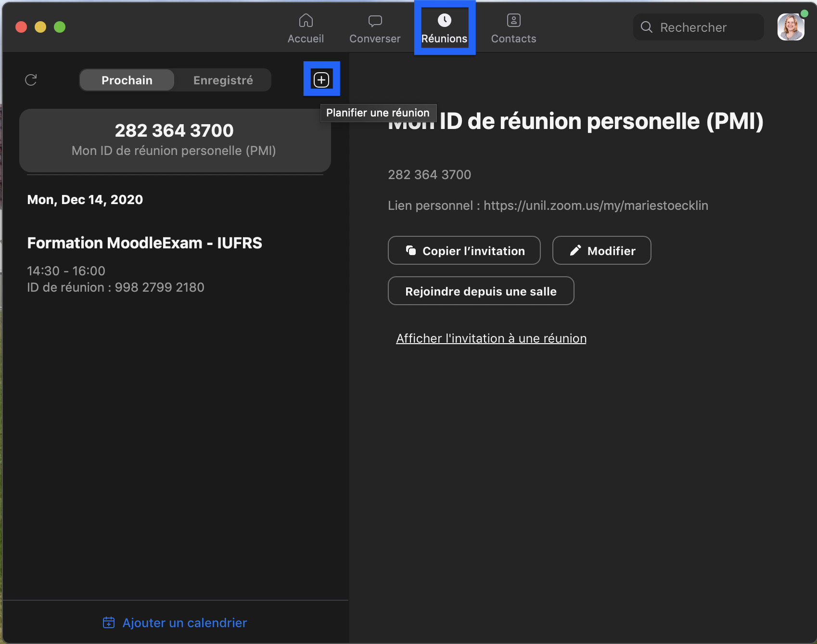Screen dimensions: 817x644
Task: Switch to the Réunions tab
Action: coord(444,28)
